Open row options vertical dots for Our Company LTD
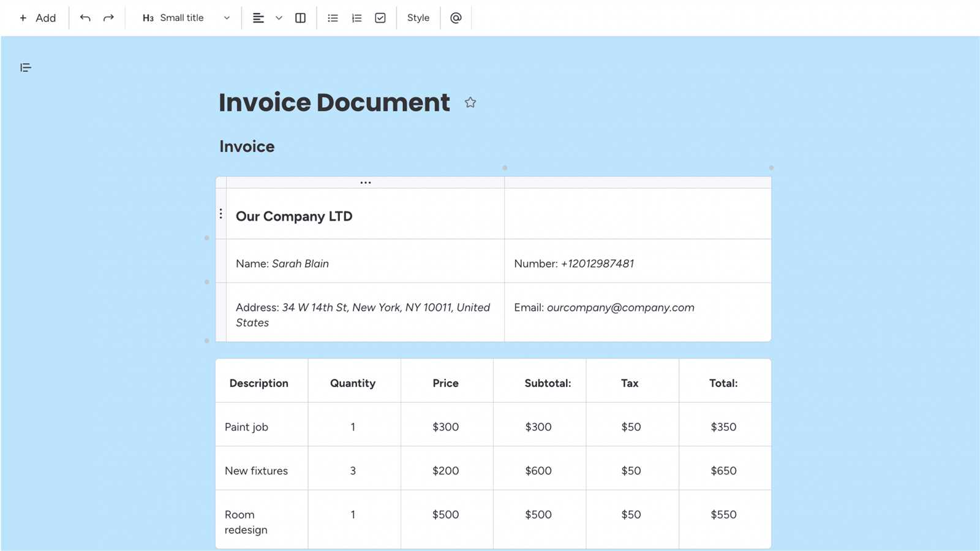Screen dimensions: 980x551 [x=221, y=214]
